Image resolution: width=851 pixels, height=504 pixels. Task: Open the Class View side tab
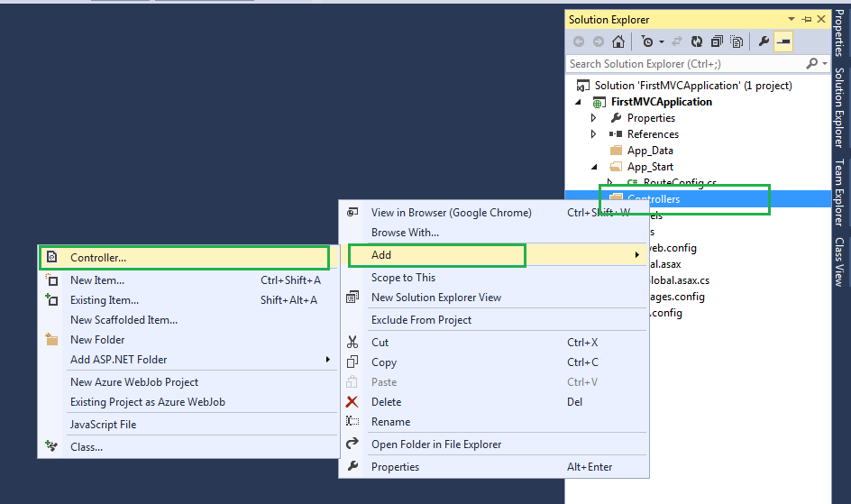839,262
